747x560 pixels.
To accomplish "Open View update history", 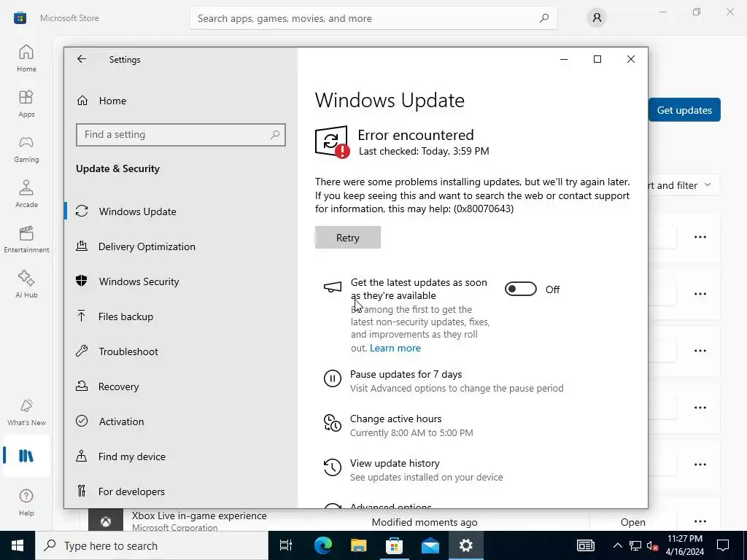I will point(395,463).
